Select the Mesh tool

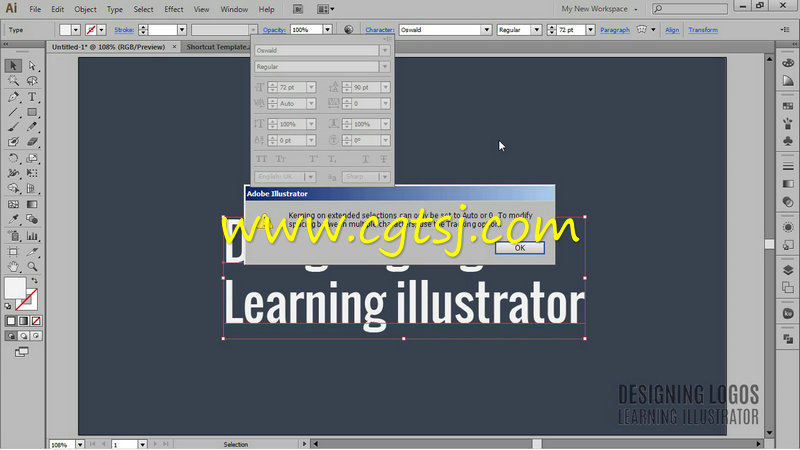13,205
